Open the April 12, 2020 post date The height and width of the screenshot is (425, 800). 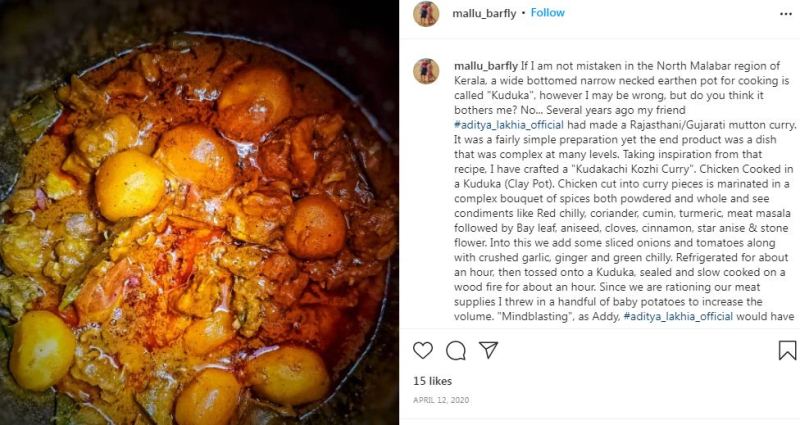441,400
